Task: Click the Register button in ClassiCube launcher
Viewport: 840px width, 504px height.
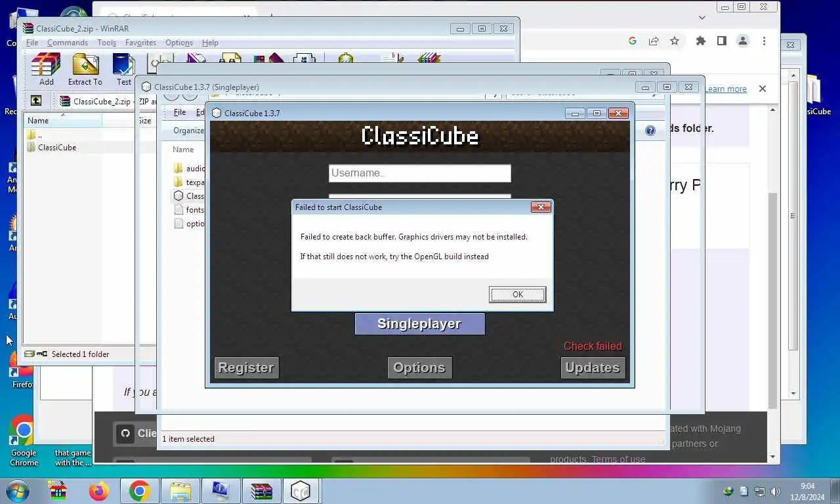Action: (x=246, y=367)
